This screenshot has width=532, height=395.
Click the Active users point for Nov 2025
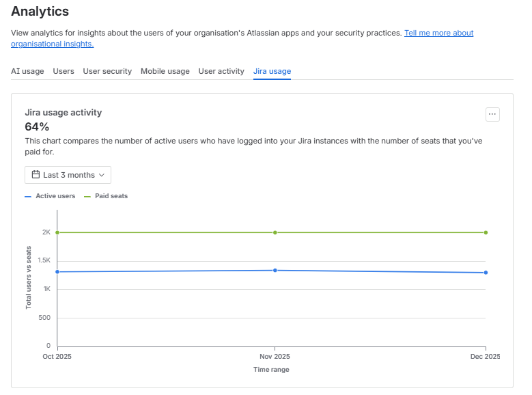point(275,271)
